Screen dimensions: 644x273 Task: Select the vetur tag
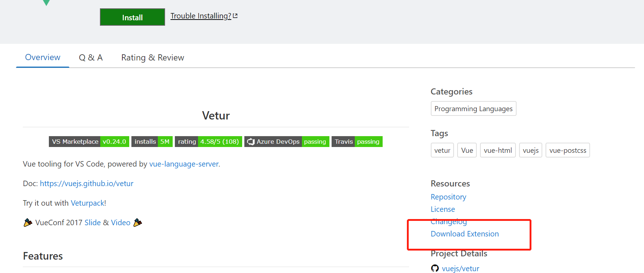(x=442, y=150)
